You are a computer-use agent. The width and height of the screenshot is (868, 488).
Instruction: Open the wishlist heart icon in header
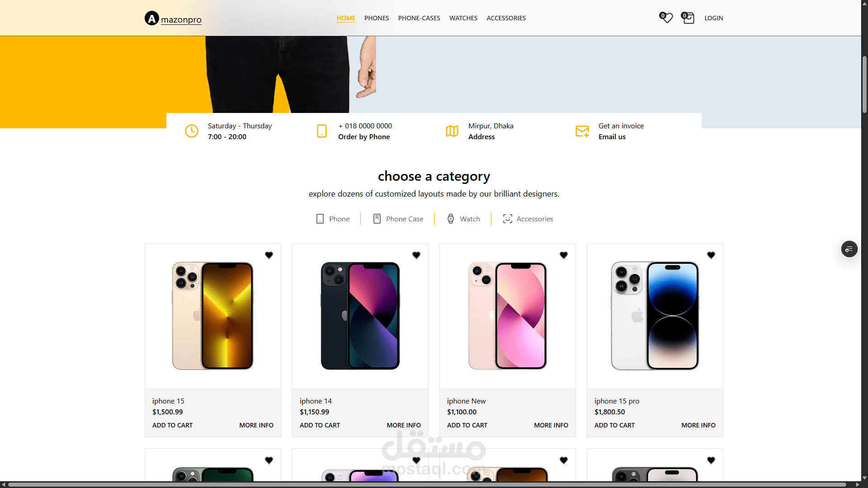666,18
